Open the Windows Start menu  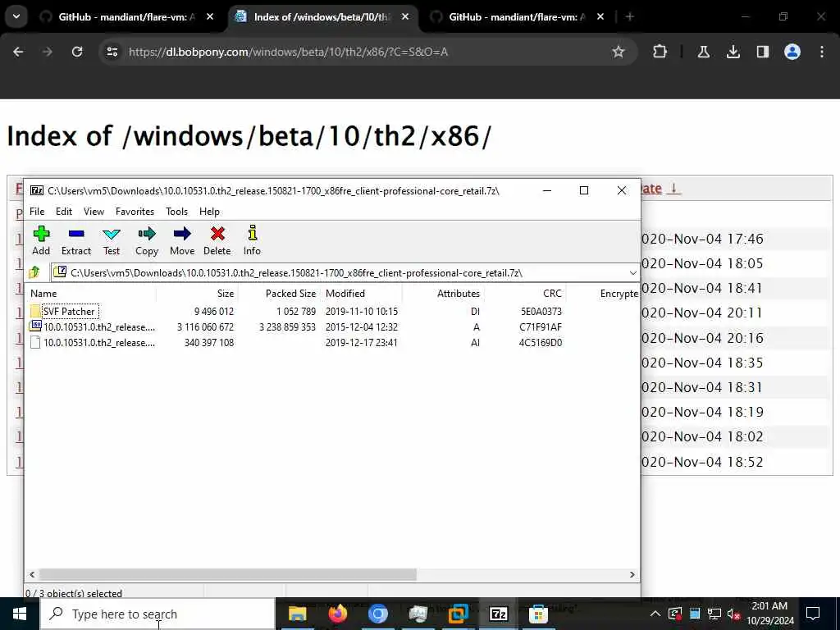point(20,614)
